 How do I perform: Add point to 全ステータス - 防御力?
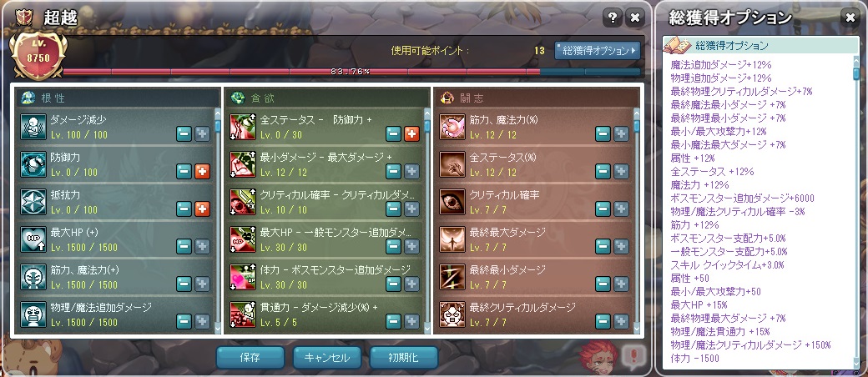pos(411,134)
